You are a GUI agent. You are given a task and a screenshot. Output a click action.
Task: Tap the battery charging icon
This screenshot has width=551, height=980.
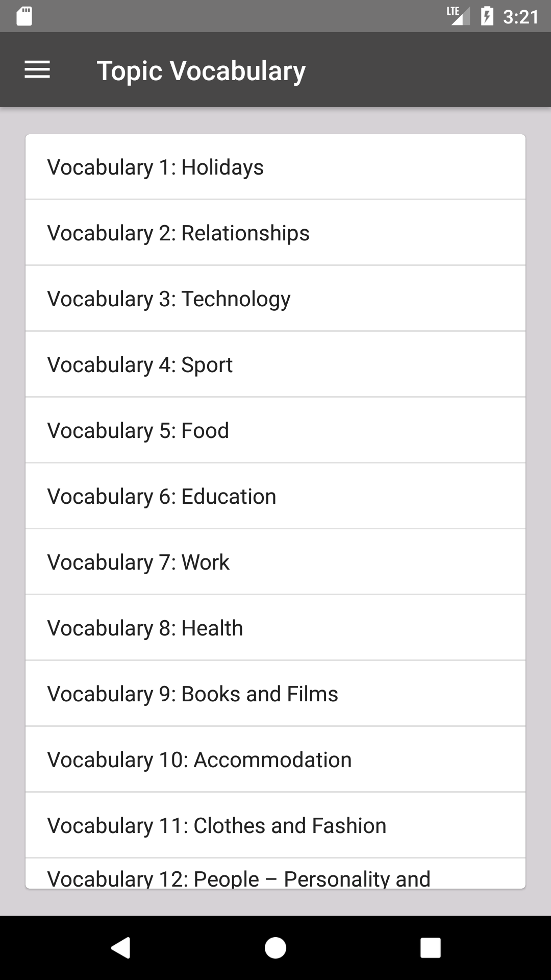487,16
